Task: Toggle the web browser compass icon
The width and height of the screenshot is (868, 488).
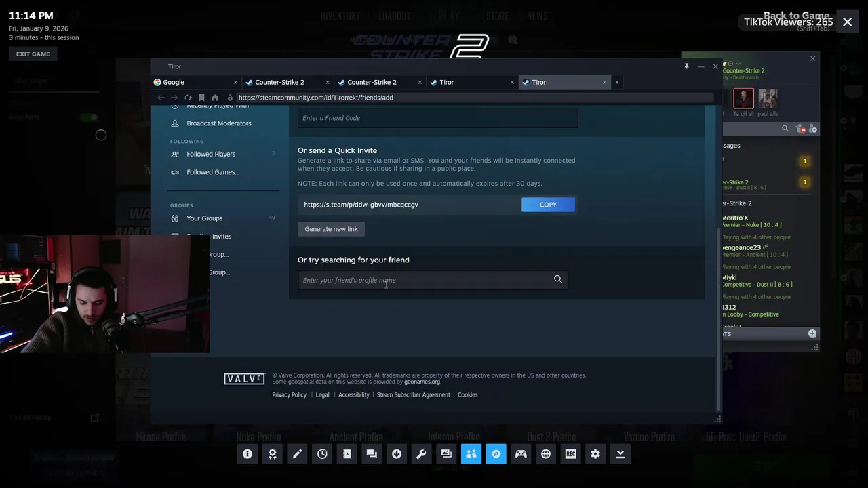Action: (x=496, y=454)
